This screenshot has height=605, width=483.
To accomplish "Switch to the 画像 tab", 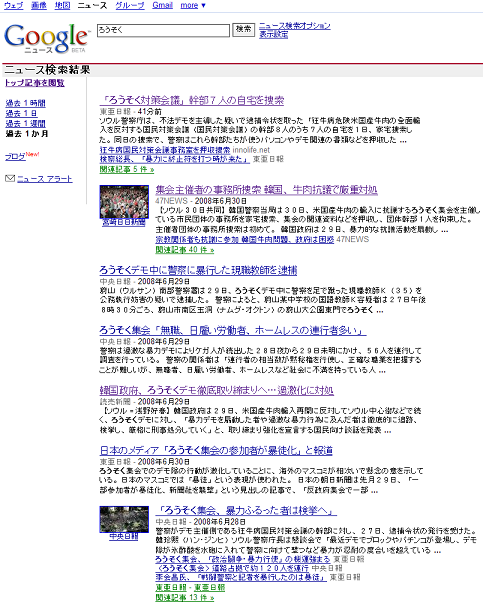I will pyautogui.click(x=39, y=5).
